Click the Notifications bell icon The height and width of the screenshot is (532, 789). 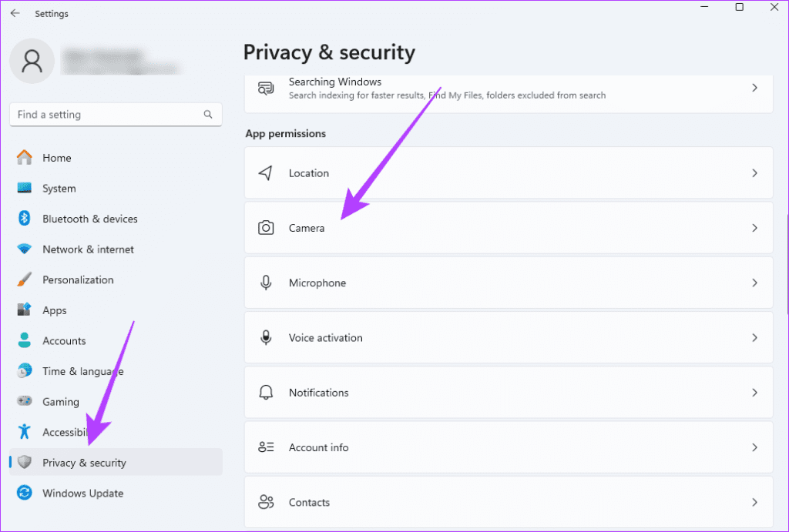(266, 392)
